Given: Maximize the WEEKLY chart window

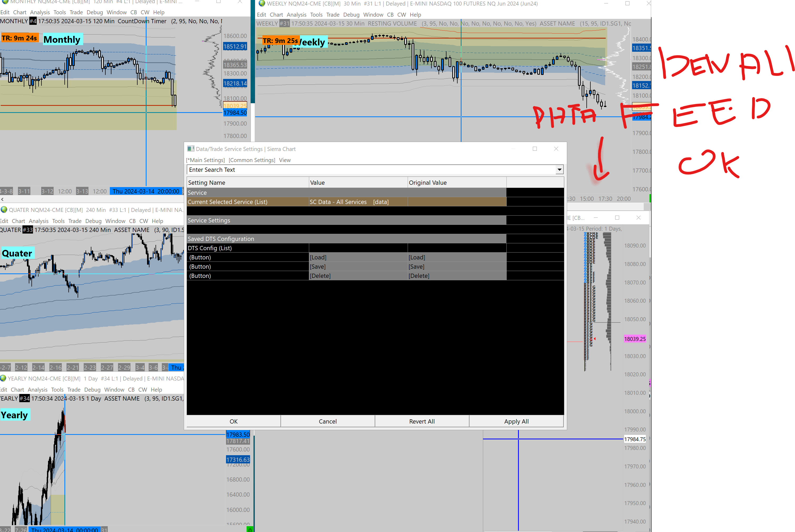Looking at the screenshot, I should pyautogui.click(x=627, y=3).
